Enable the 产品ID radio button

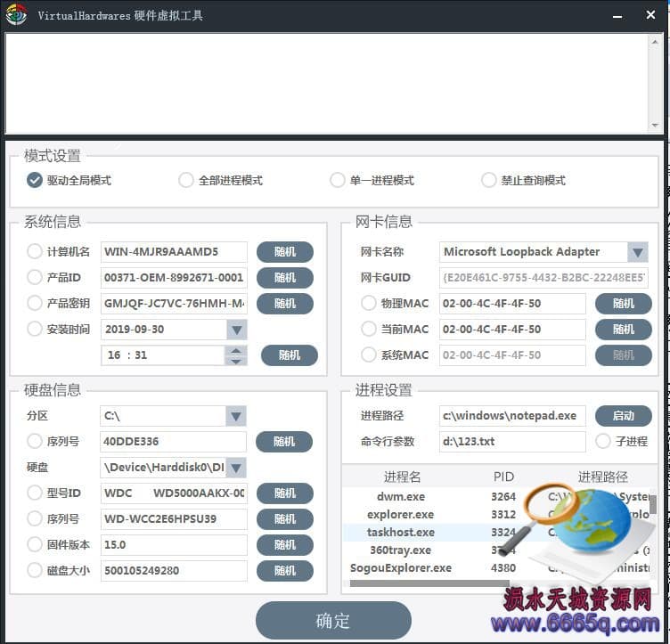click(x=35, y=277)
